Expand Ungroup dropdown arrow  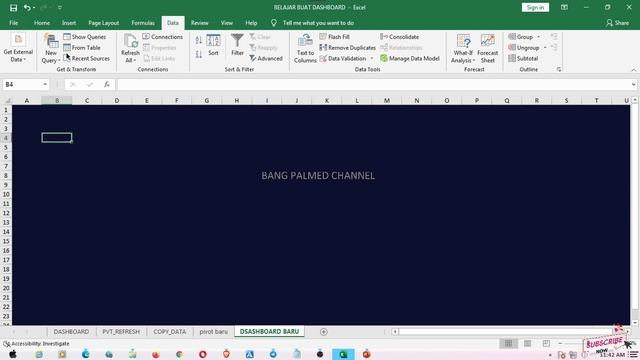tap(545, 48)
